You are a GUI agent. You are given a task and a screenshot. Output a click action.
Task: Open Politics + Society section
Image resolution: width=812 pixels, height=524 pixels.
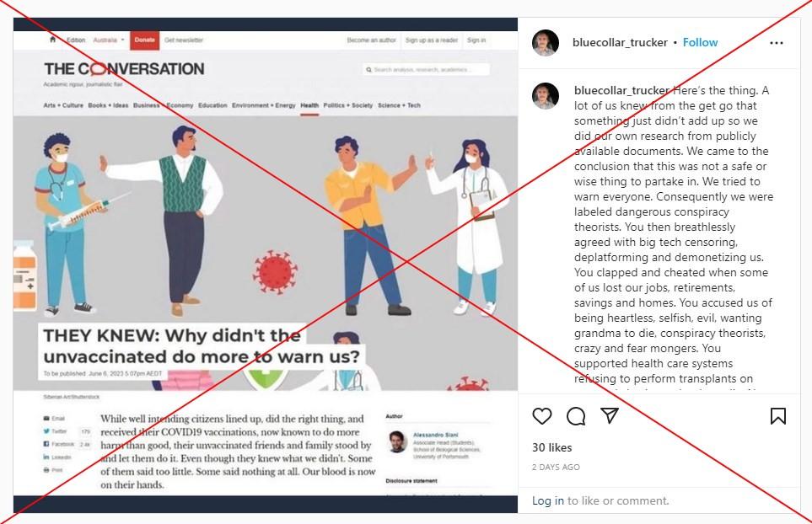pyautogui.click(x=348, y=105)
